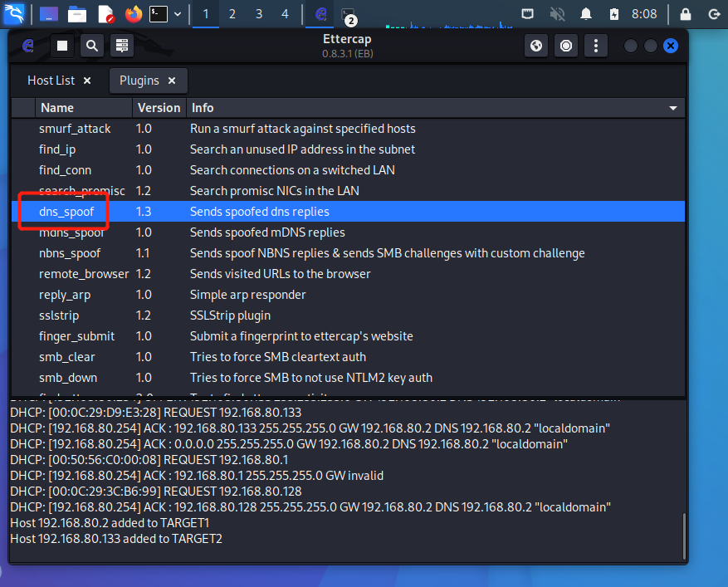Open the power manager battery icon
The height and width of the screenshot is (587, 728).
point(613,14)
